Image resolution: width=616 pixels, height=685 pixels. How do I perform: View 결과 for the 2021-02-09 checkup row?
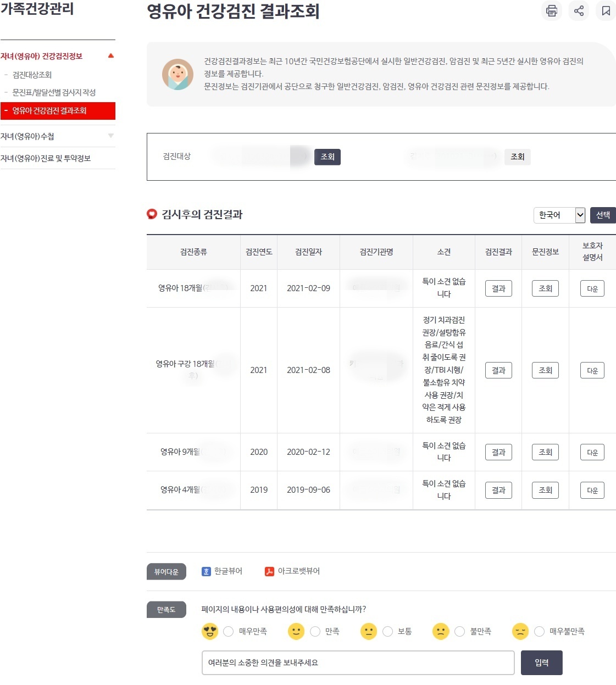(498, 288)
